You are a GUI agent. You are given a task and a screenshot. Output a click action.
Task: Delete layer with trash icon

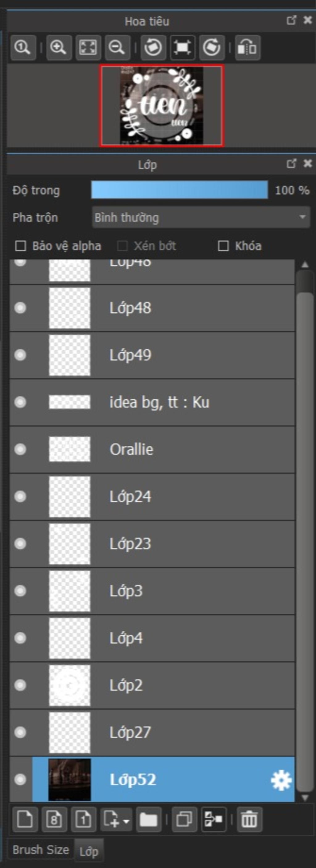(x=249, y=819)
